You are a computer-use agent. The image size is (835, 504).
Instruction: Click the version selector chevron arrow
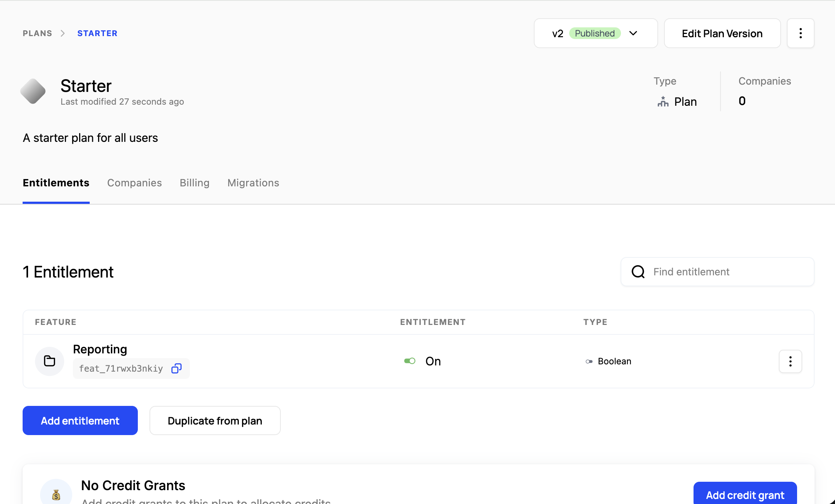click(633, 33)
